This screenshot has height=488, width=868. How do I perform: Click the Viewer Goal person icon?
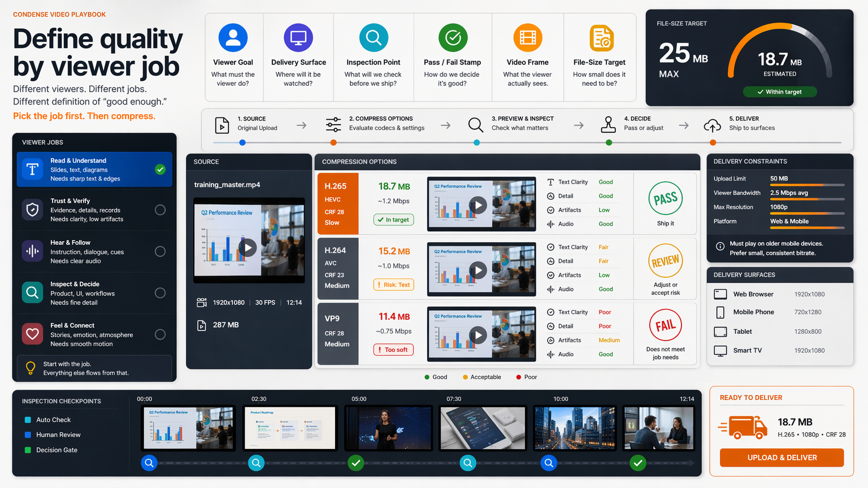pyautogui.click(x=233, y=38)
